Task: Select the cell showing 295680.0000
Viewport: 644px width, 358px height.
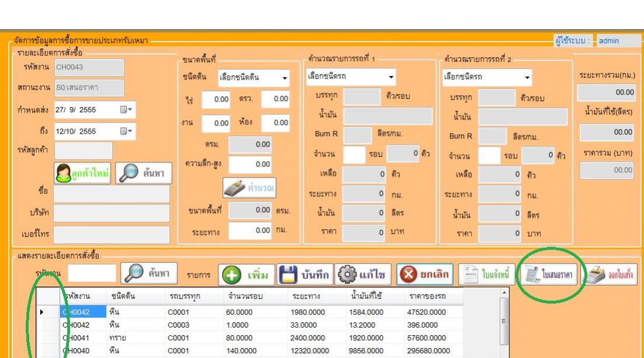Action: click(x=434, y=350)
